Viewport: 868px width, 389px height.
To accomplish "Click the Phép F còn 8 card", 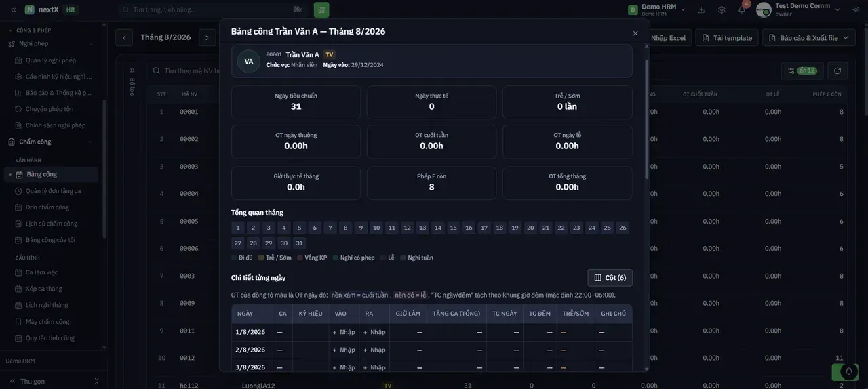I will 432,183.
